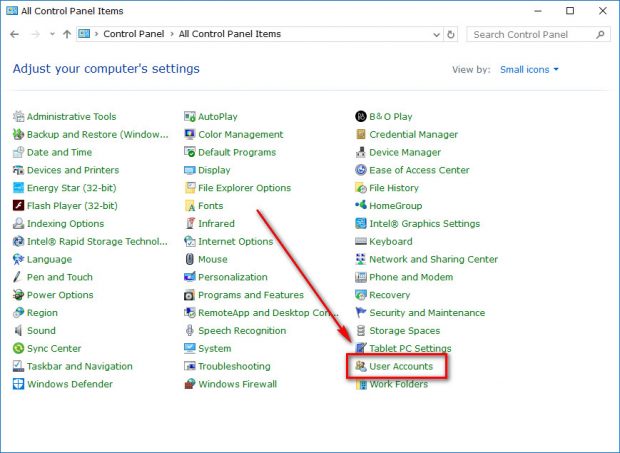Screen dimensions: 620x453
Task: Select Control Panel in the breadcrumb
Action: tap(134, 34)
